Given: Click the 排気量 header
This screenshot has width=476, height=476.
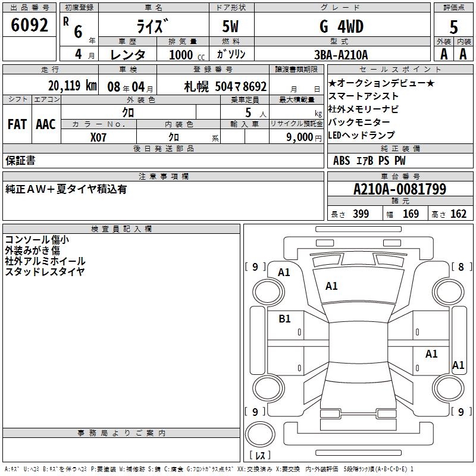Looking at the screenshot, I should 183,42.
